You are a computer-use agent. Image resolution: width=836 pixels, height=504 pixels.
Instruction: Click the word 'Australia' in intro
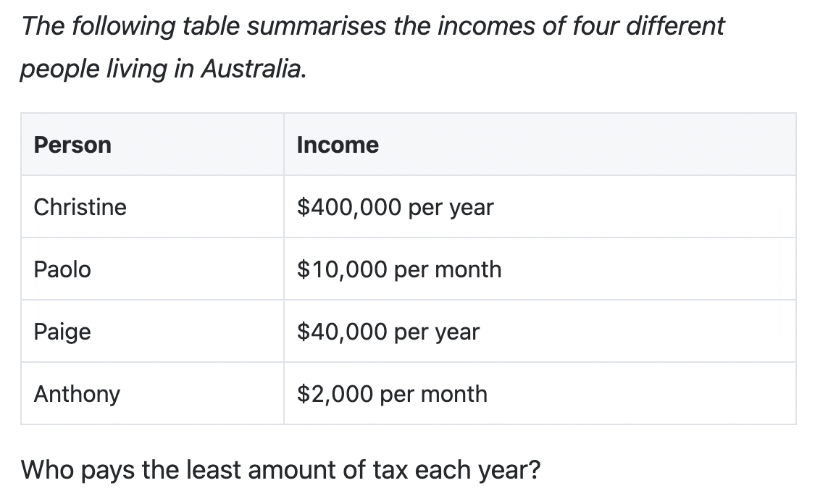(x=251, y=68)
